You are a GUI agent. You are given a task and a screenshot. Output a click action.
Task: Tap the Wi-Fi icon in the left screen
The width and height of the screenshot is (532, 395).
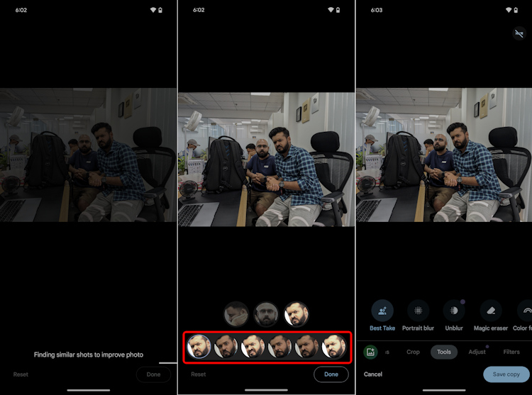(x=153, y=10)
